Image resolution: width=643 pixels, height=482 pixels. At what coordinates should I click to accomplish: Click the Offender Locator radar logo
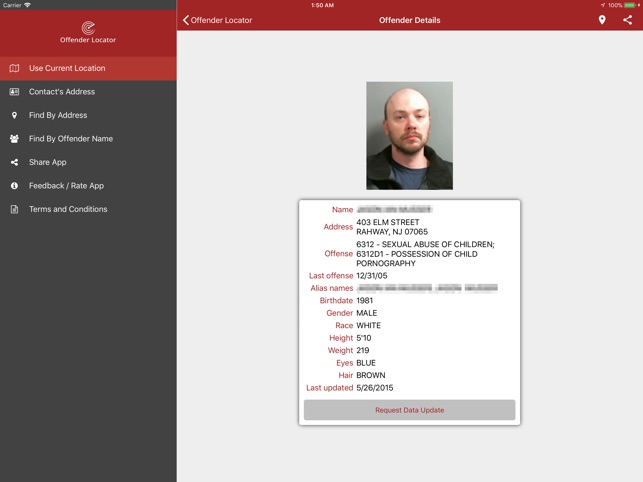coord(88,27)
